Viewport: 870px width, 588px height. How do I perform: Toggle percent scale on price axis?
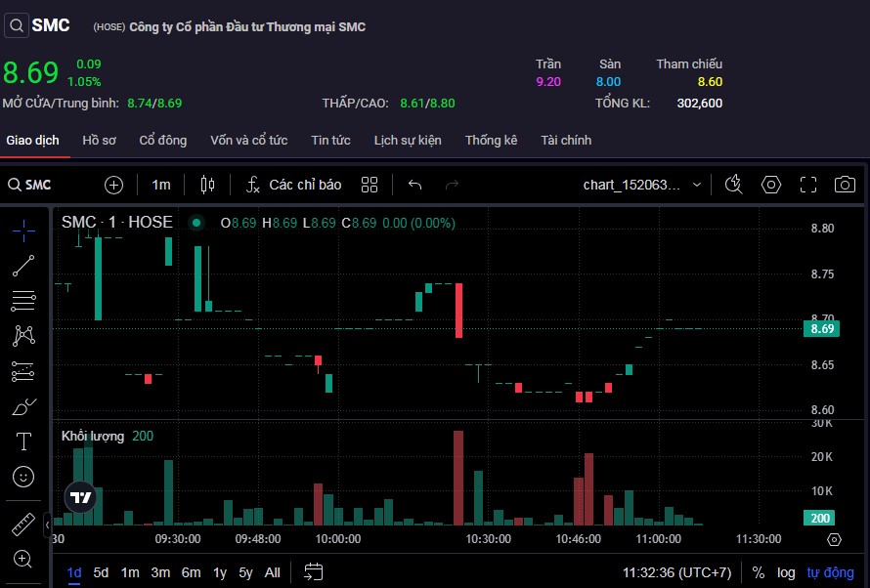[759, 572]
